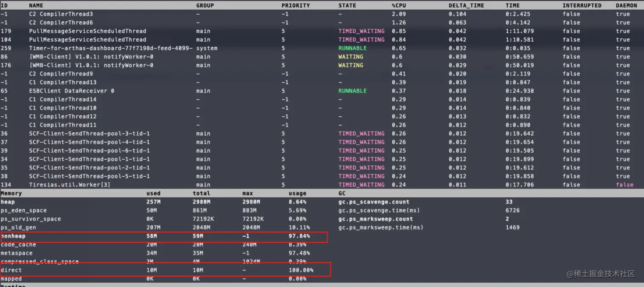Select the C2 CompilerThread6 thread name
This screenshot has height=287, width=644.
point(61,23)
